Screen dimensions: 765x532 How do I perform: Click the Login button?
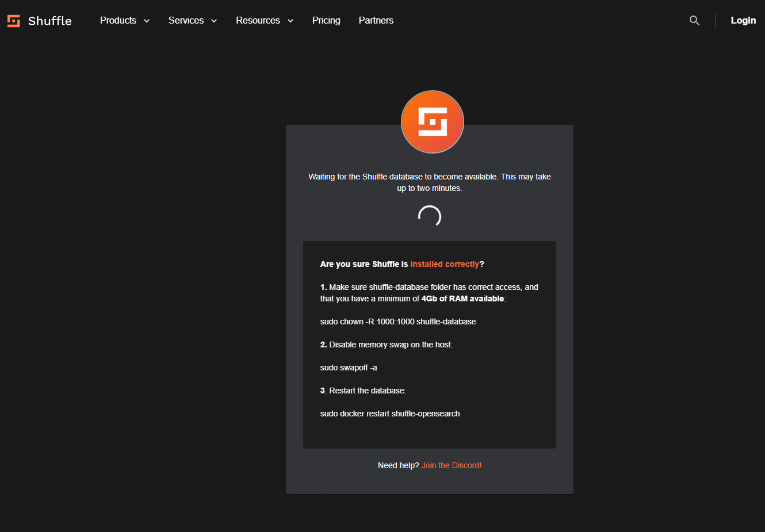click(x=743, y=20)
